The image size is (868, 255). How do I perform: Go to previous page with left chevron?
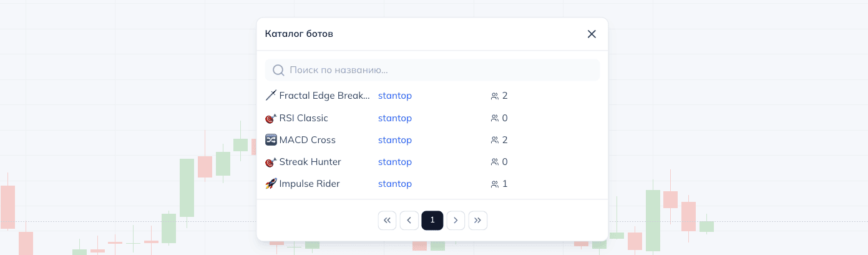coord(409,220)
